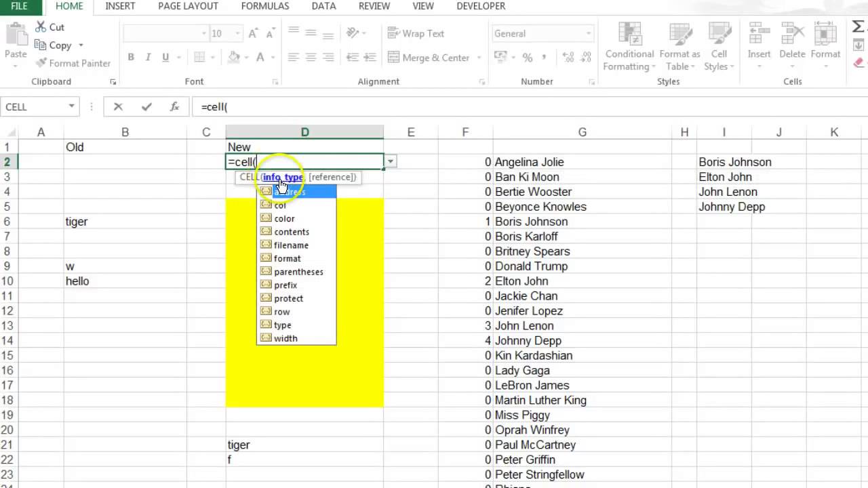Open the Name Box dropdown arrow
The height and width of the screenshot is (488, 868).
click(x=71, y=106)
